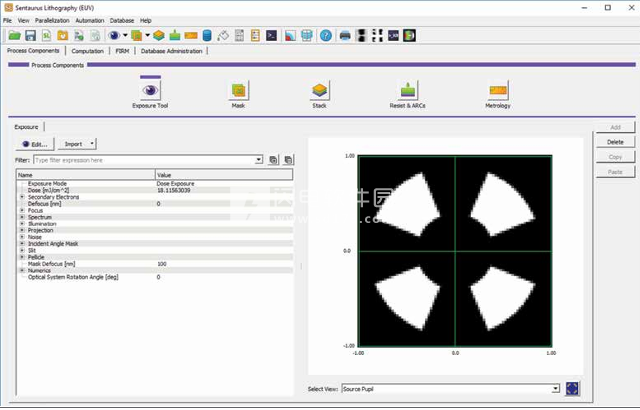The width and height of the screenshot is (640, 410).
Task: Expand the Pellicle tree node
Action: pos(22,257)
